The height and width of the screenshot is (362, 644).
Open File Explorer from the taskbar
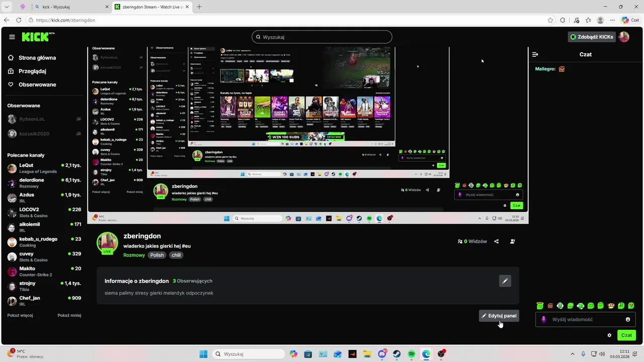point(367,354)
